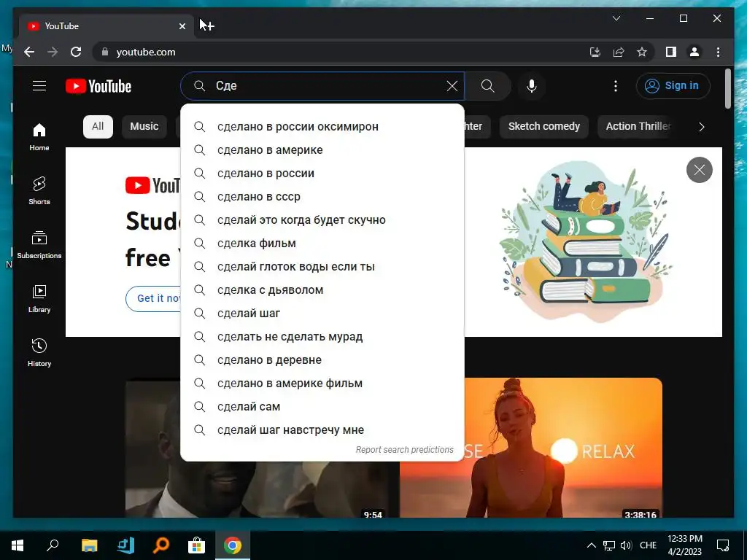747x560 pixels.
Task: Start voice search with the microphone icon
Action: [x=532, y=86]
